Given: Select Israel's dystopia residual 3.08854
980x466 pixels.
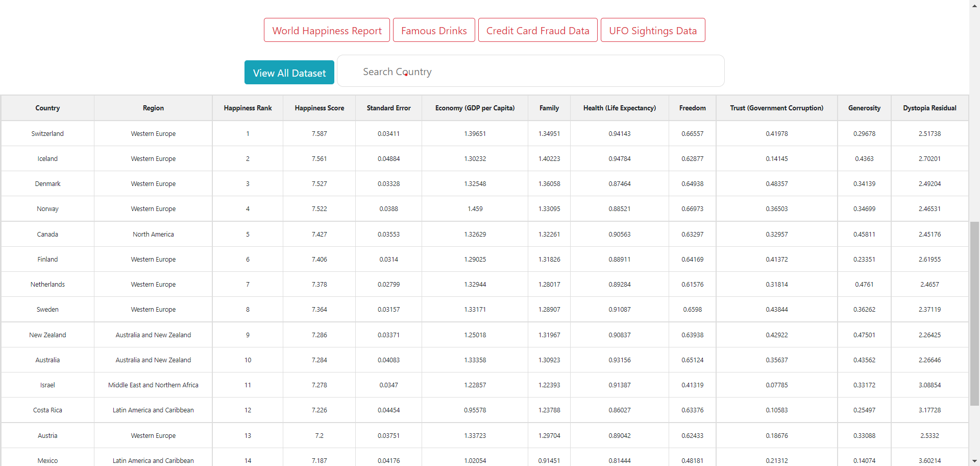Looking at the screenshot, I should pos(930,385).
